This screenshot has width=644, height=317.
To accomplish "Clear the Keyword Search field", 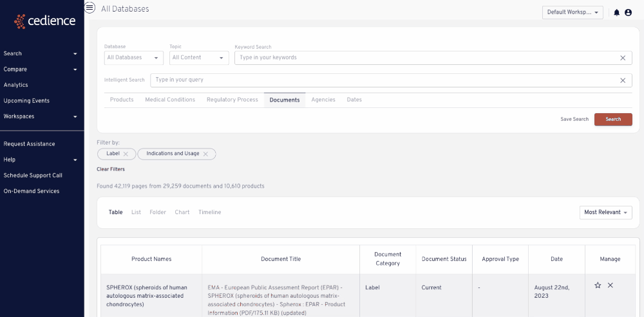I will [x=623, y=58].
